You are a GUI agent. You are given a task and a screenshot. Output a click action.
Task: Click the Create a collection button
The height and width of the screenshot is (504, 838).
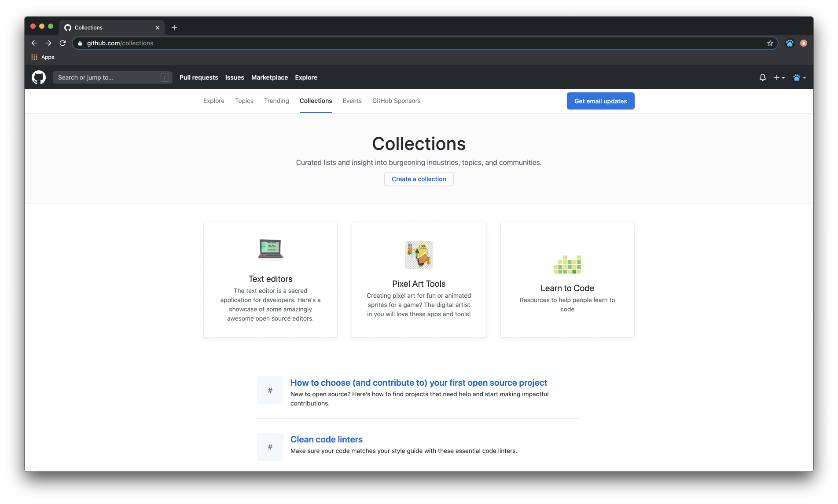419,179
